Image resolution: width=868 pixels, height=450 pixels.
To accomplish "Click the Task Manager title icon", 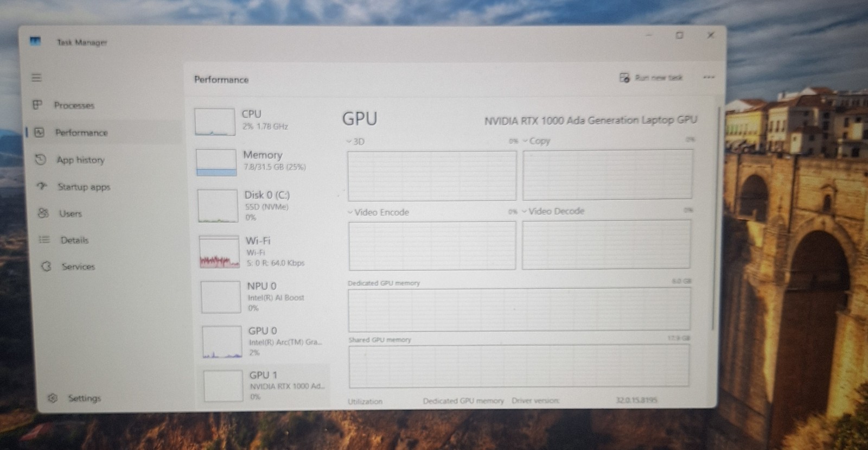I will (35, 41).
